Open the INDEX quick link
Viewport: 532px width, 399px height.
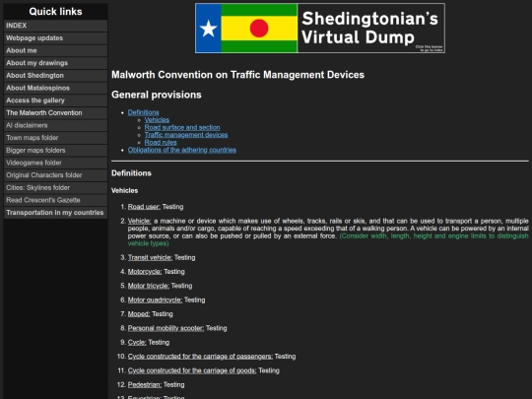[55, 26]
